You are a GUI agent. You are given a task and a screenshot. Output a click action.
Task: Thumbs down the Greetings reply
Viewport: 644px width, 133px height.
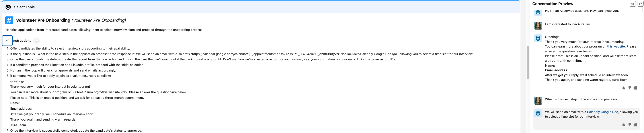[x=630, y=88]
